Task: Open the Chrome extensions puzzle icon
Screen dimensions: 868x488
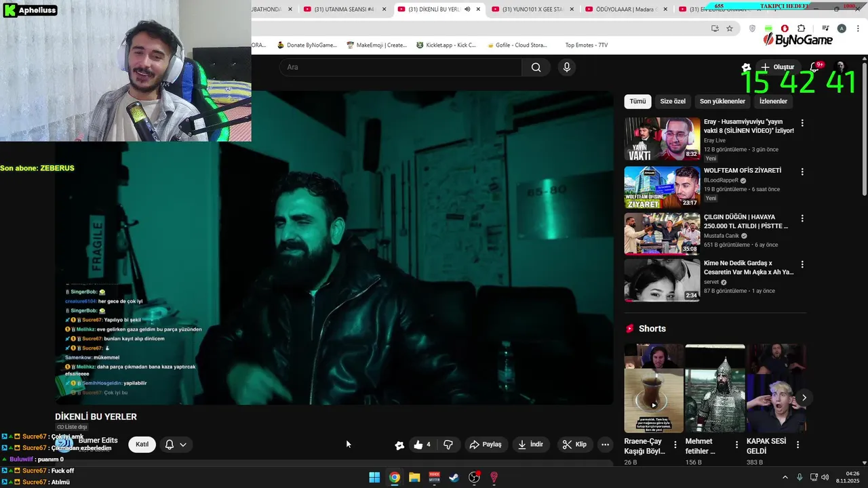Action: click(802, 28)
